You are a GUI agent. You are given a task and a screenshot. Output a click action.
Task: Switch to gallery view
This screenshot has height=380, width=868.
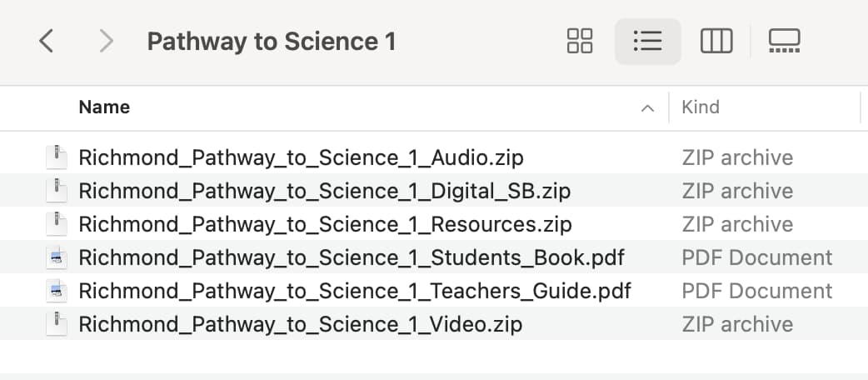(785, 41)
